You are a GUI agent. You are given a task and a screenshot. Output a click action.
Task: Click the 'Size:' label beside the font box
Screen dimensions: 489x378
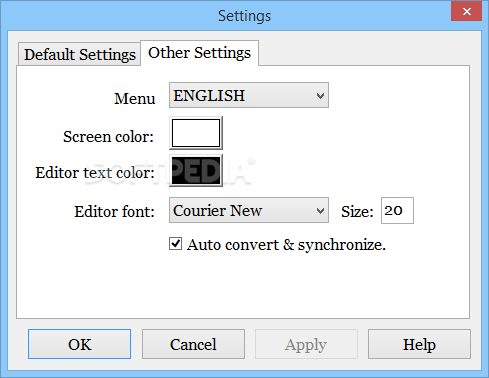coord(357,212)
